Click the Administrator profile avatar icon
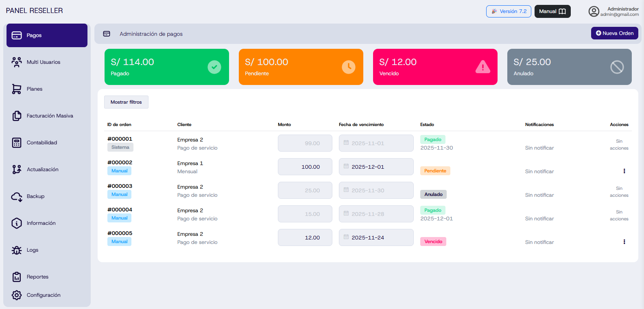This screenshot has width=644, height=309. [594, 11]
